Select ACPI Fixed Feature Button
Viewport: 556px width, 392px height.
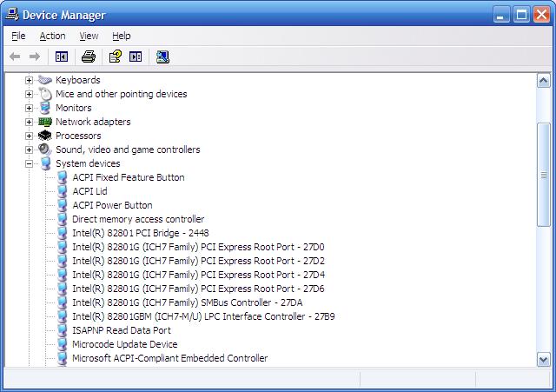129,177
